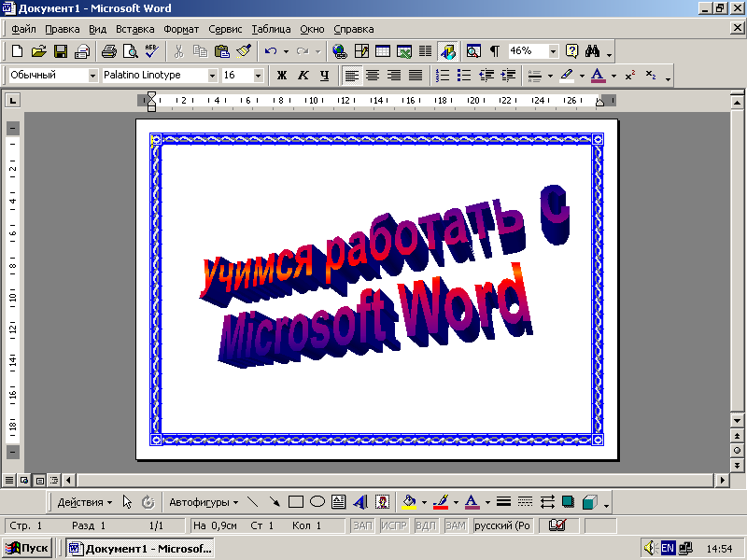The width and height of the screenshot is (747, 560).
Task: Toggle bold formatting (Ж)
Action: pyautogui.click(x=282, y=76)
